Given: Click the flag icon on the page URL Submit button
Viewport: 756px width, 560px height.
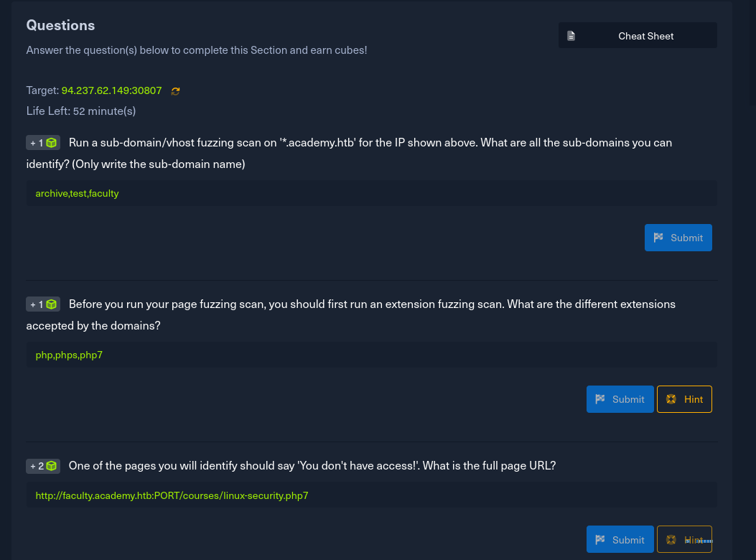Looking at the screenshot, I should (600, 540).
